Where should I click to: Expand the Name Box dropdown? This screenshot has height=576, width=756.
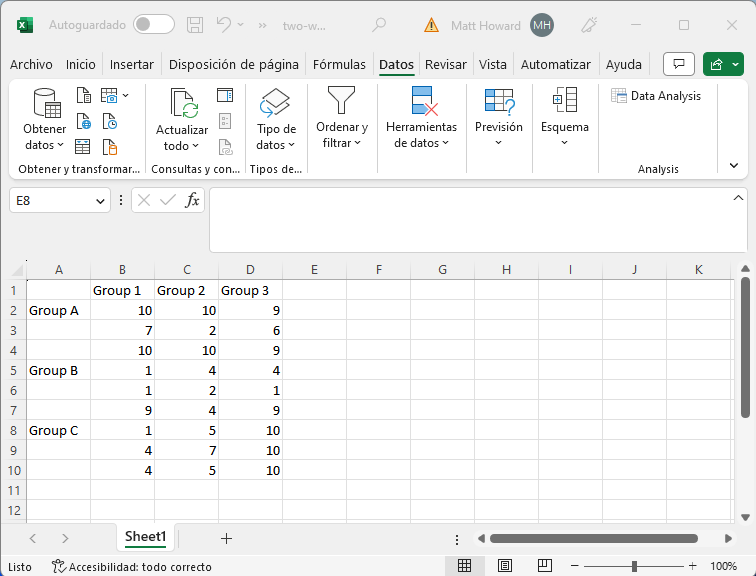(x=100, y=201)
